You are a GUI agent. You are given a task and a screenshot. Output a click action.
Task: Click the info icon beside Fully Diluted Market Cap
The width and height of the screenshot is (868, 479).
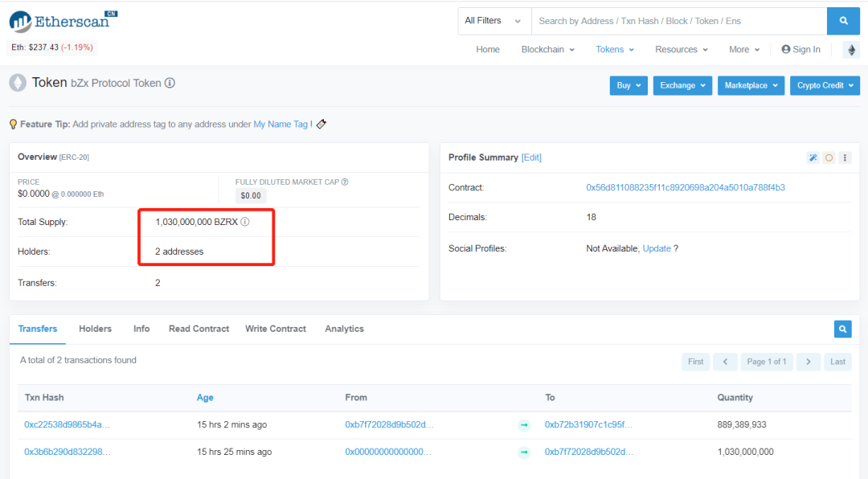[345, 182]
